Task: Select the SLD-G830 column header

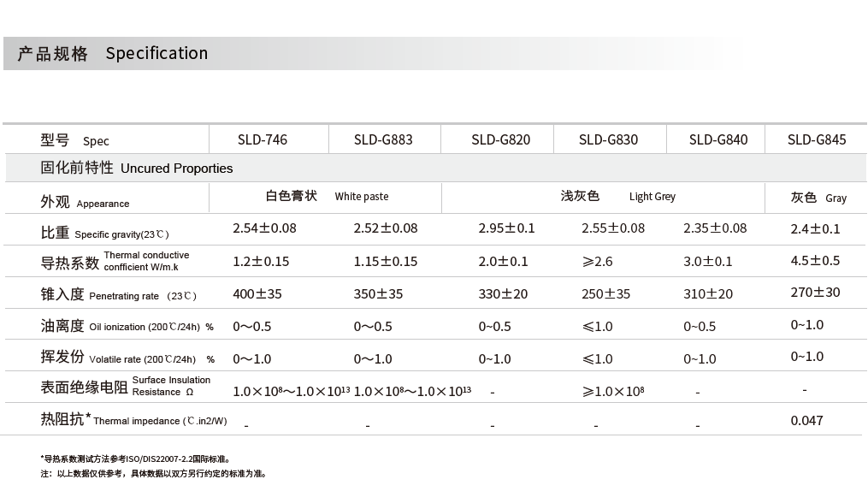Action: pyautogui.click(x=608, y=139)
